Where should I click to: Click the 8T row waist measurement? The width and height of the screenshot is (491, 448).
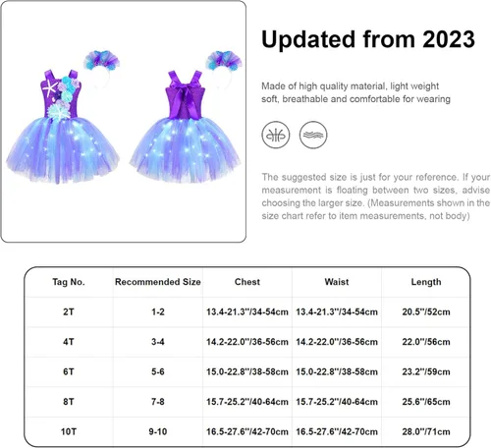point(337,402)
